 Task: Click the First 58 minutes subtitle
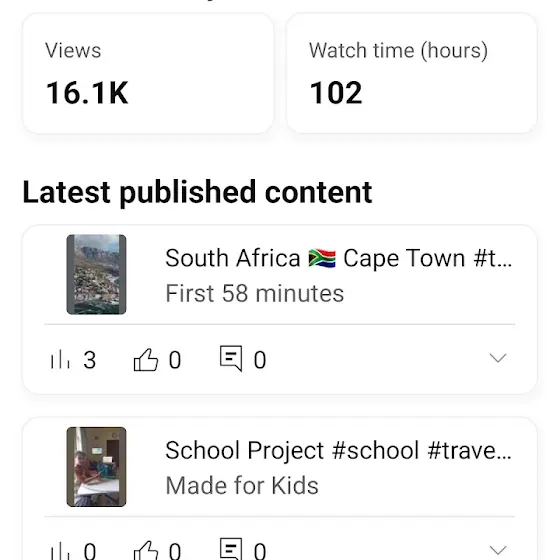[255, 294]
